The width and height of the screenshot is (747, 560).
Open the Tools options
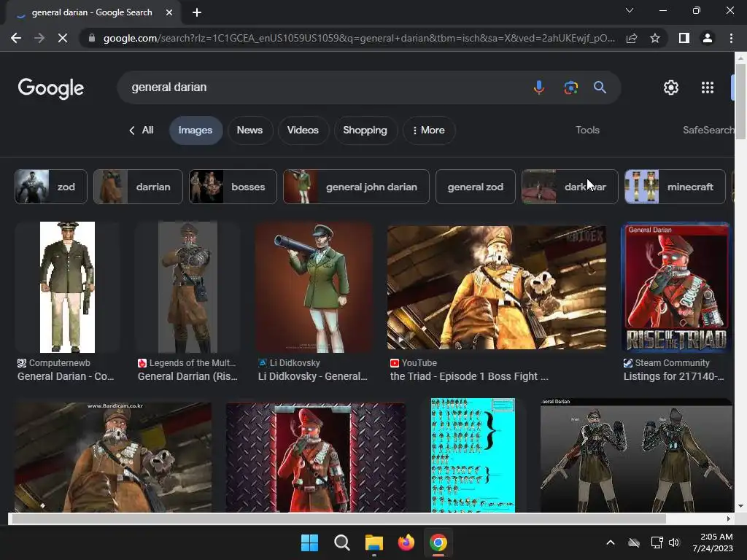pyautogui.click(x=587, y=130)
